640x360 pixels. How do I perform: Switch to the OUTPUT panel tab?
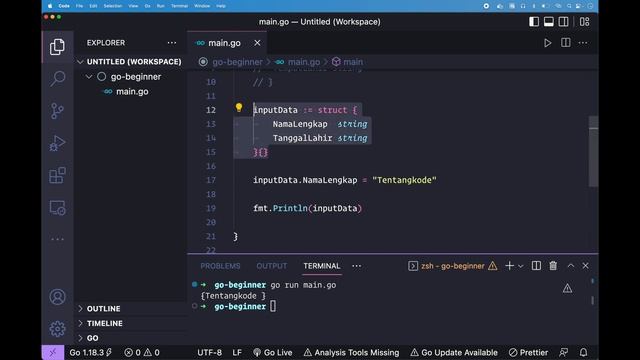tap(271, 266)
